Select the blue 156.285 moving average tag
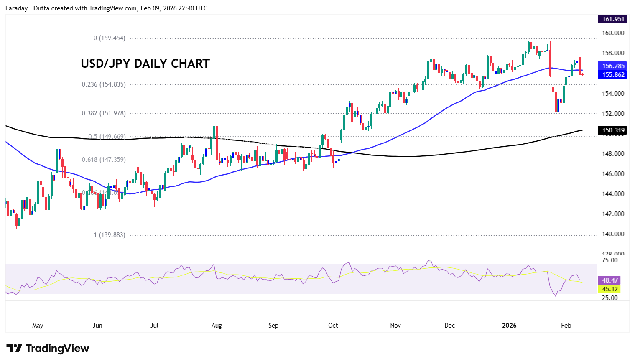The image size is (635, 364). (613, 66)
